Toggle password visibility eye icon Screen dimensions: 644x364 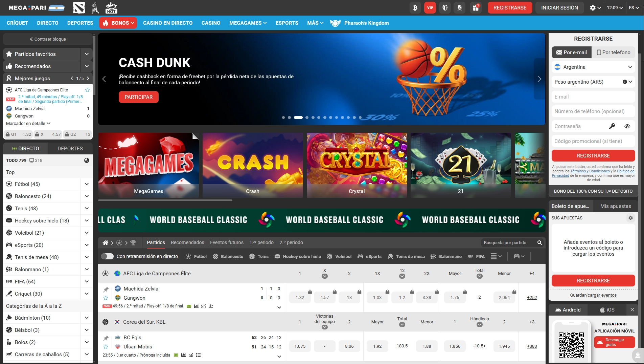point(627,126)
